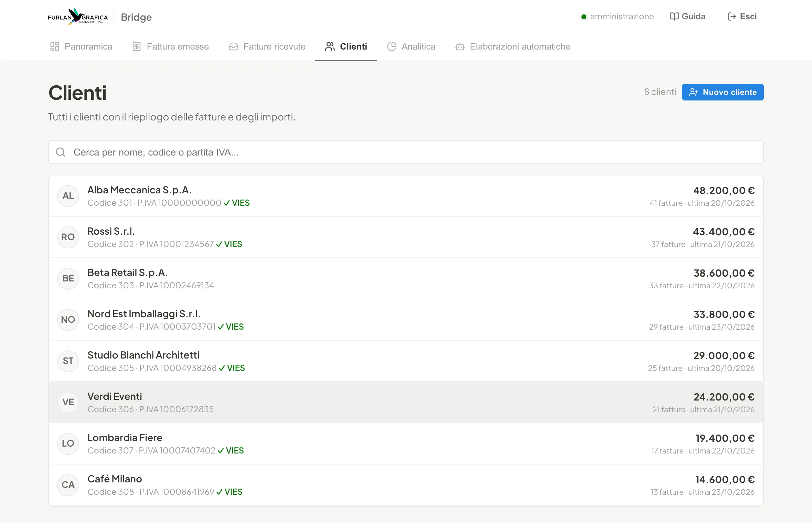This screenshot has height=523, width=812.
Task: Click the search magnifier icon
Action: coord(61,152)
